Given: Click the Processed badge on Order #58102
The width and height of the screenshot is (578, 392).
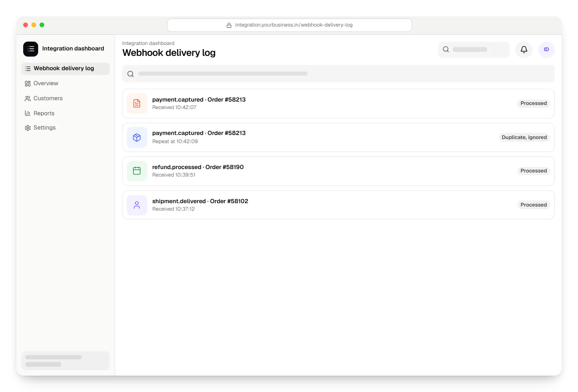Looking at the screenshot, I should tap(533, 205).
